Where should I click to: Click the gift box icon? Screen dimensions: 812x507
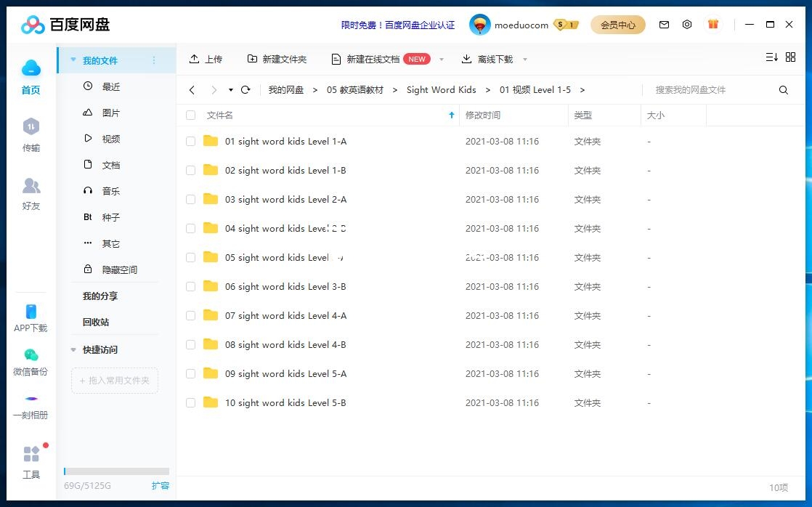coord(713,25)
